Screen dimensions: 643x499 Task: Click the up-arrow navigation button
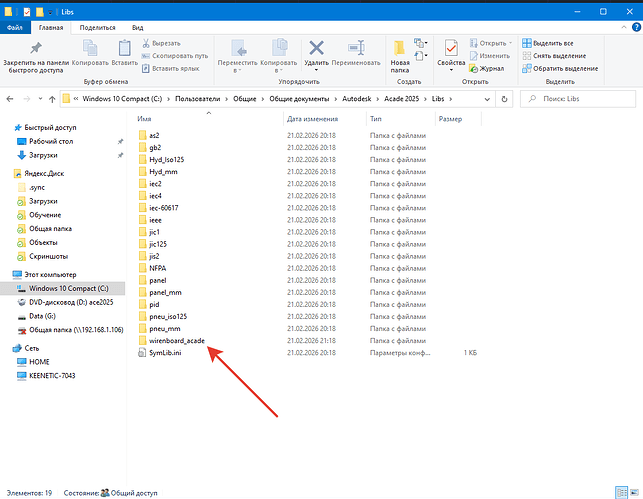[x=46, y=100]
